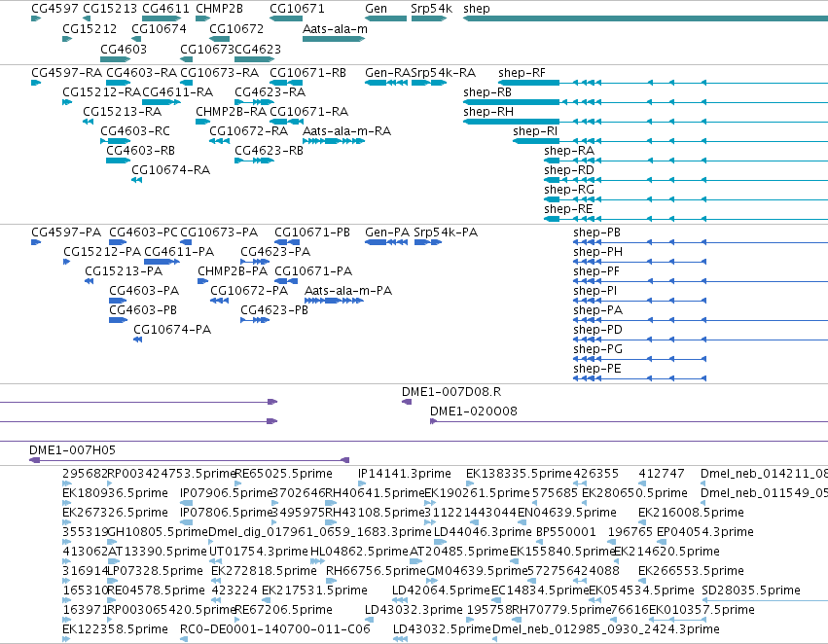Viewport: 828px width, 644px height.
Task: Click transcript CG4603-RA label
Action: [141, 73]
